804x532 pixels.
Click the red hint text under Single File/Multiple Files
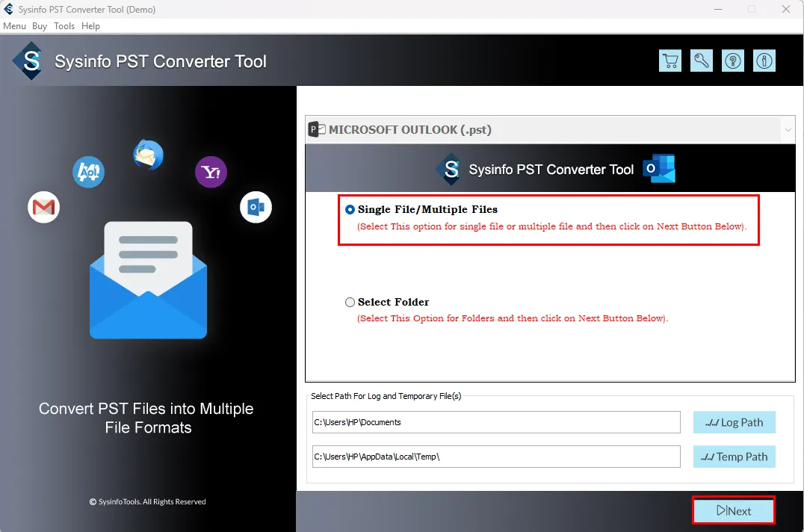(551, 226)
